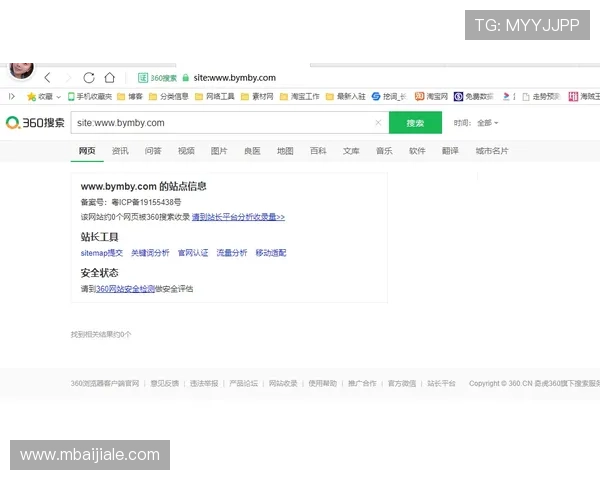Click the address bar showing site:www.bymby.com

click(235, 78)
